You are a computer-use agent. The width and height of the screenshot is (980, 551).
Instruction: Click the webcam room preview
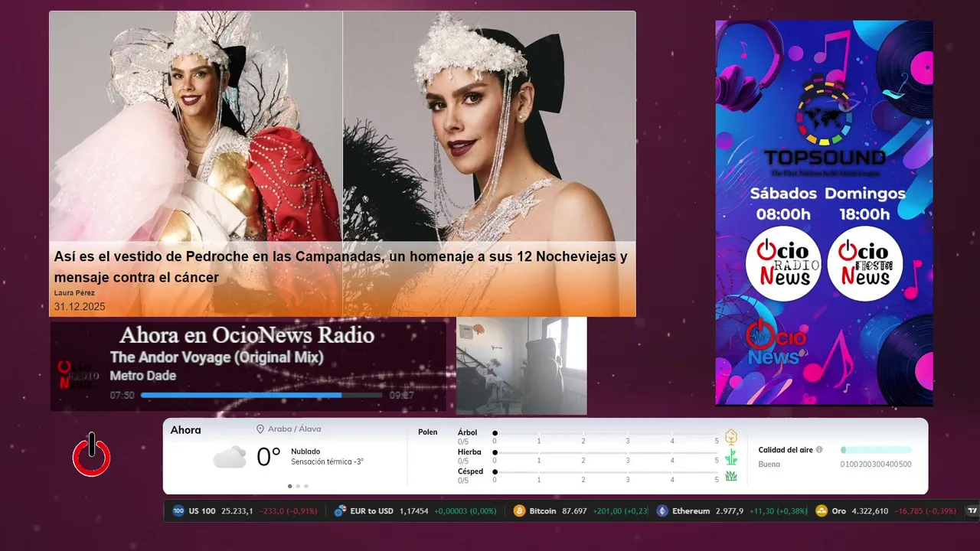521,366
